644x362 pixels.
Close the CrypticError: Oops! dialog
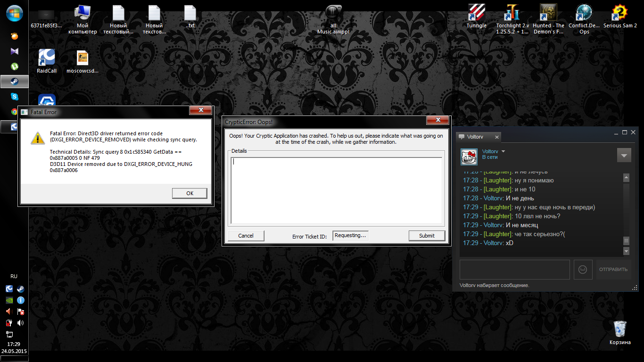(x=437, y=120)
